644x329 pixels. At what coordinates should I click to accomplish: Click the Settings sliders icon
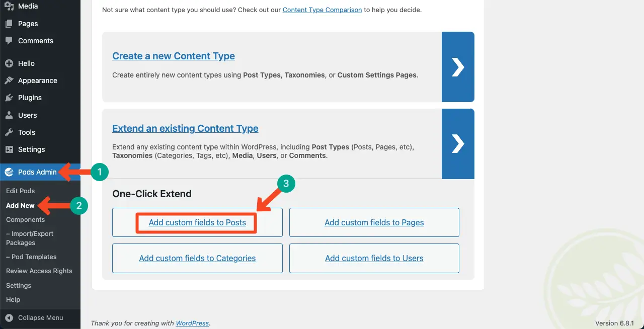tap(9, 149)
